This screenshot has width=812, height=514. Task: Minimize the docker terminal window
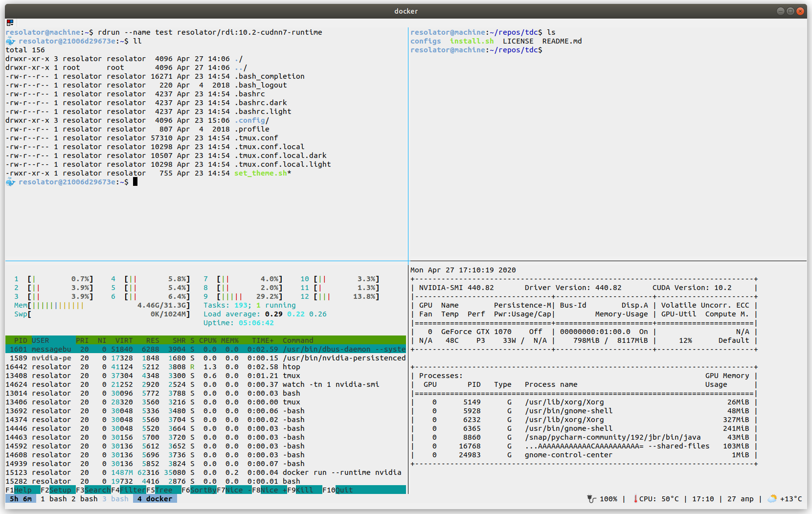pos(780,11)
